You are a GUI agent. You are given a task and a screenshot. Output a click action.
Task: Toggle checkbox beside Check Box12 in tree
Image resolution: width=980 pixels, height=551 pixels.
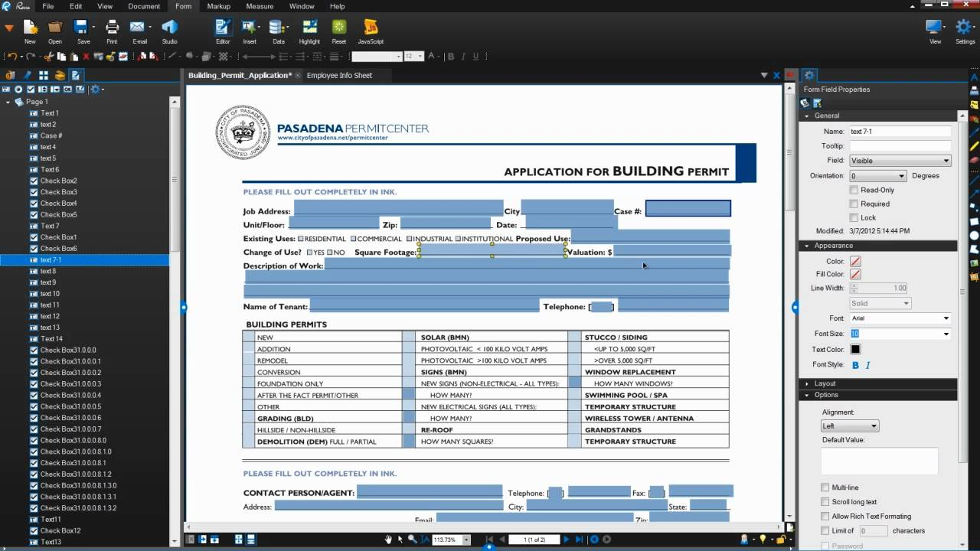point(34,530)
